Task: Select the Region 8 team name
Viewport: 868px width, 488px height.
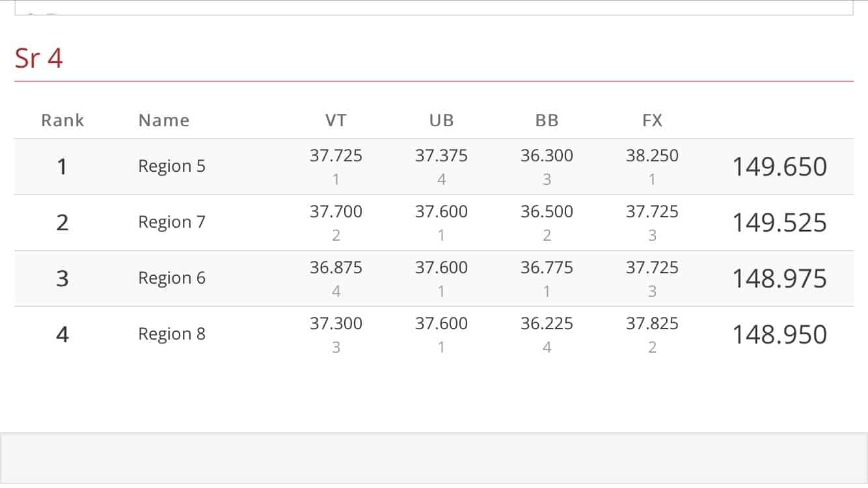Action: (x=172, y=334)
